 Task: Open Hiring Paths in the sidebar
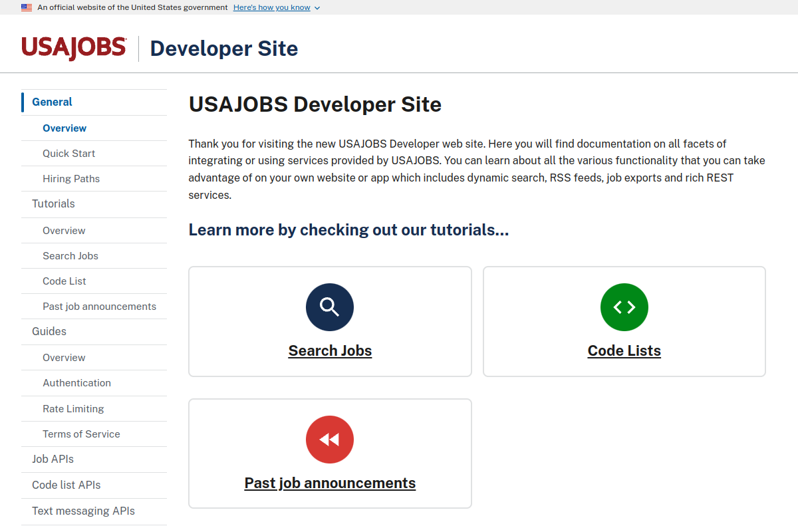point(94,179)
